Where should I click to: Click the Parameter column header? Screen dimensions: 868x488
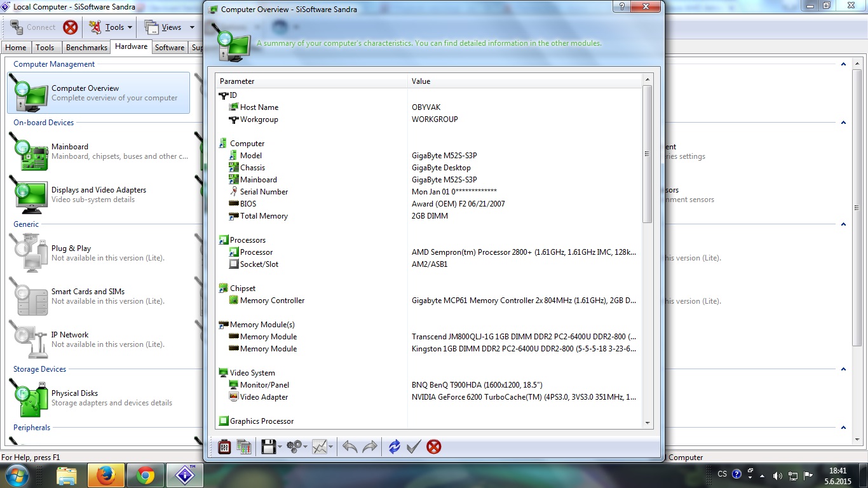point(312,81)
